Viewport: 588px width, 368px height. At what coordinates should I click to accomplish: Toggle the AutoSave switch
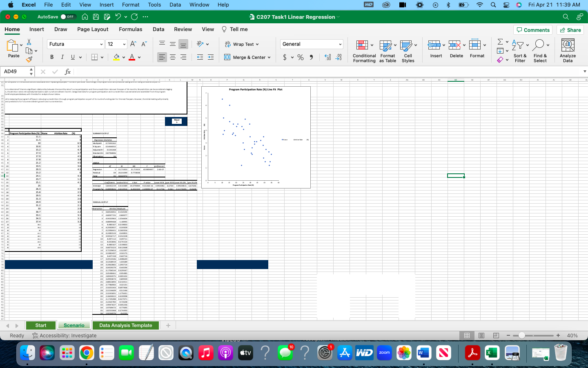68,17
